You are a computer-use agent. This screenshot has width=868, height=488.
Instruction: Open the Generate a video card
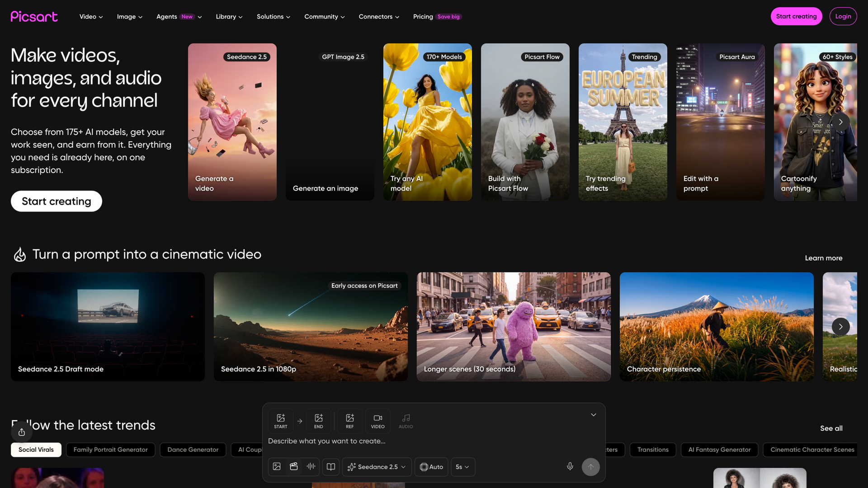point(232,122)
